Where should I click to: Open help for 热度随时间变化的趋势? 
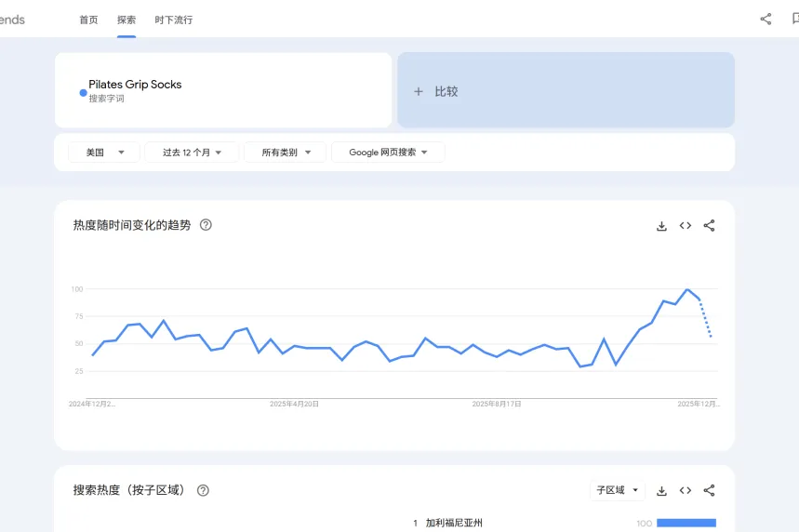(x=206, y=225)
